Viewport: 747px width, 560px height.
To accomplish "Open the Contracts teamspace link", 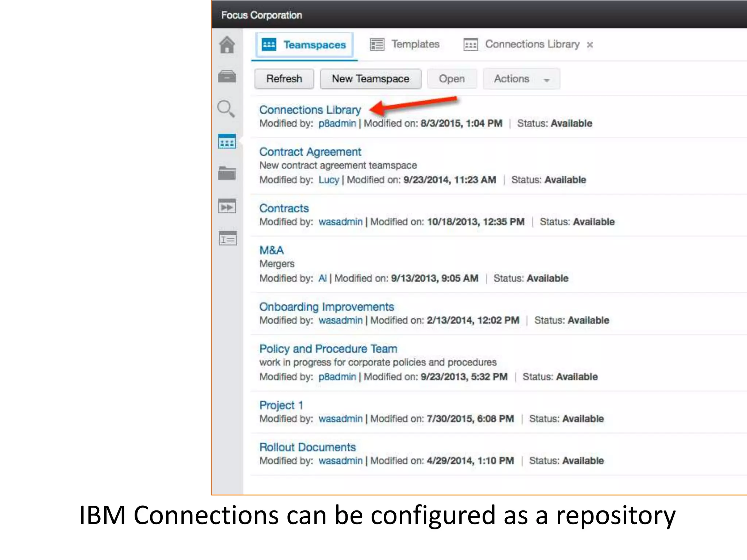I will coord(284,208).
